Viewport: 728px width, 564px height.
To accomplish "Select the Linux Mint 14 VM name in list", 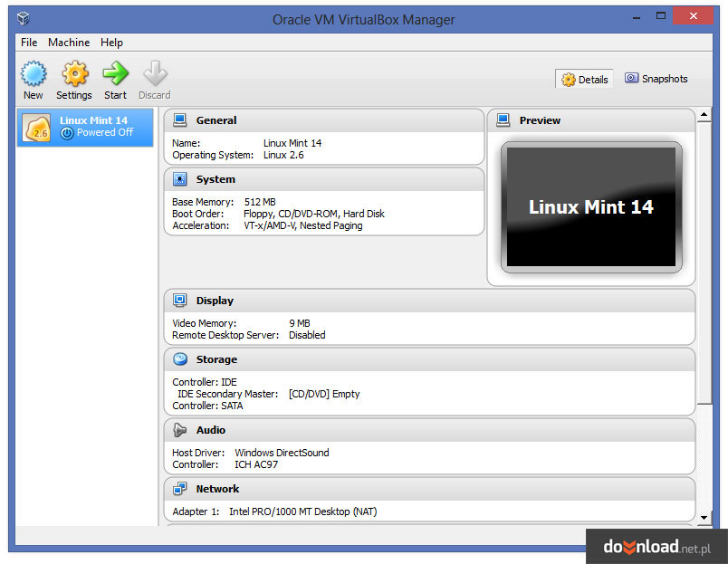I will click(x=94, y=120).
